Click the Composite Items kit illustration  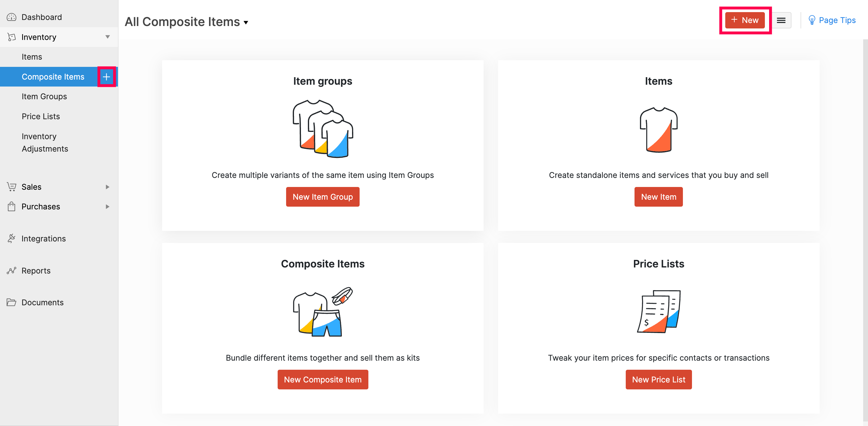pyautogui.click(x=322, y=311)
